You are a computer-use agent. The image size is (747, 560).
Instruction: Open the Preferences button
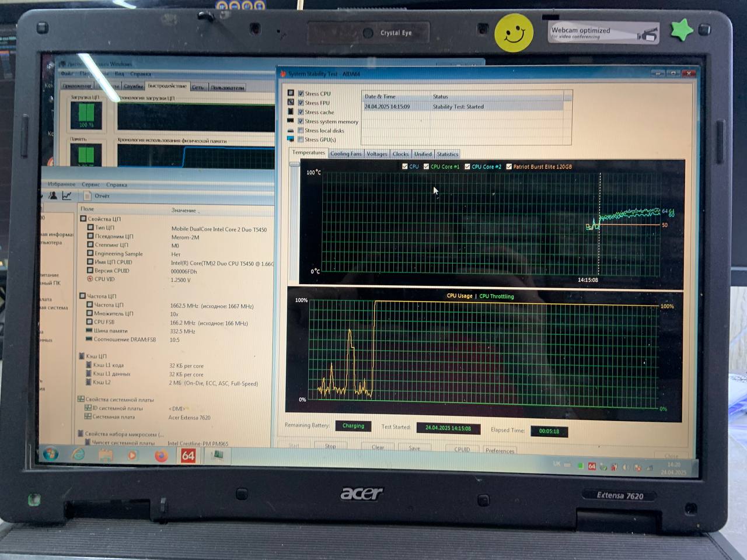(500, 450)
